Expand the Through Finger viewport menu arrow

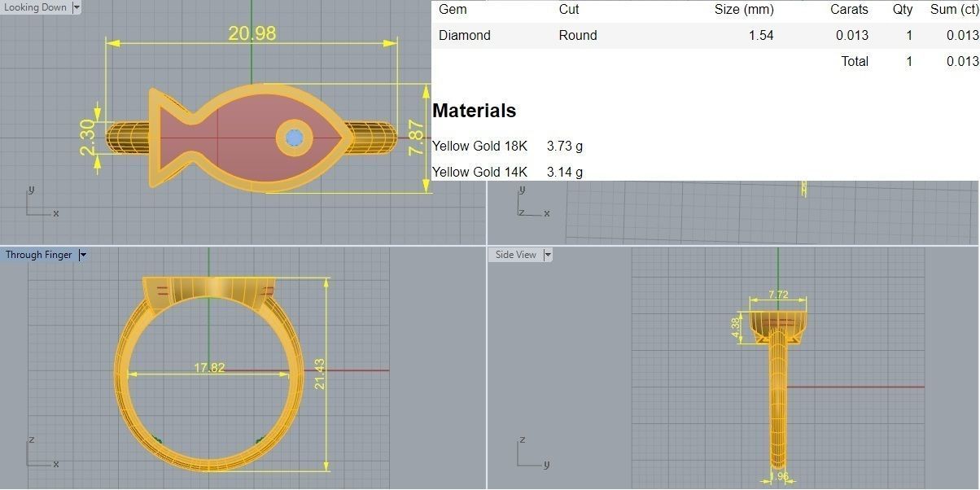tap(82, 255)
